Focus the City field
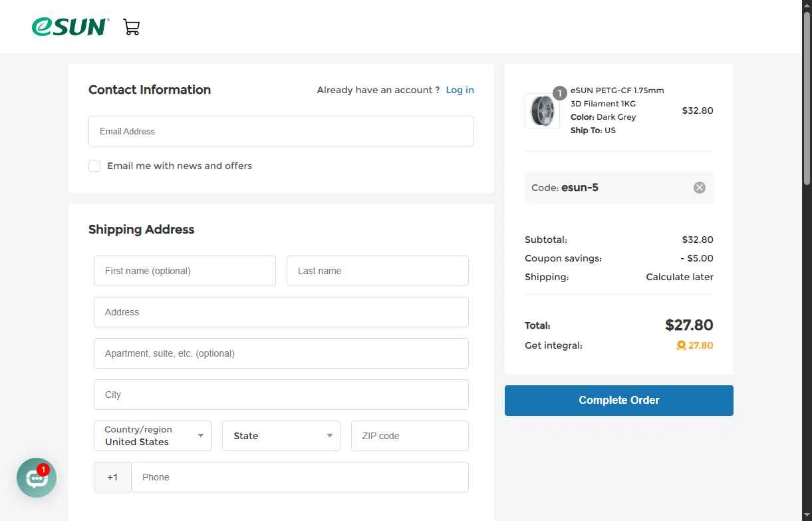 coord(281,395)
